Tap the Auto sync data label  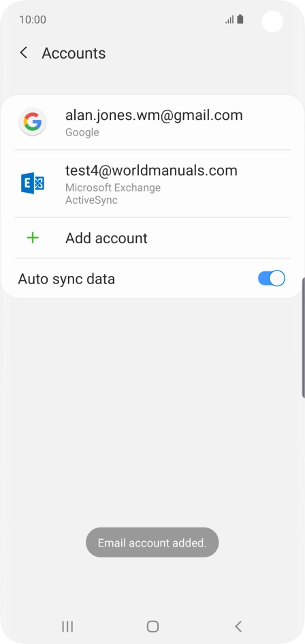pos(67,279)
